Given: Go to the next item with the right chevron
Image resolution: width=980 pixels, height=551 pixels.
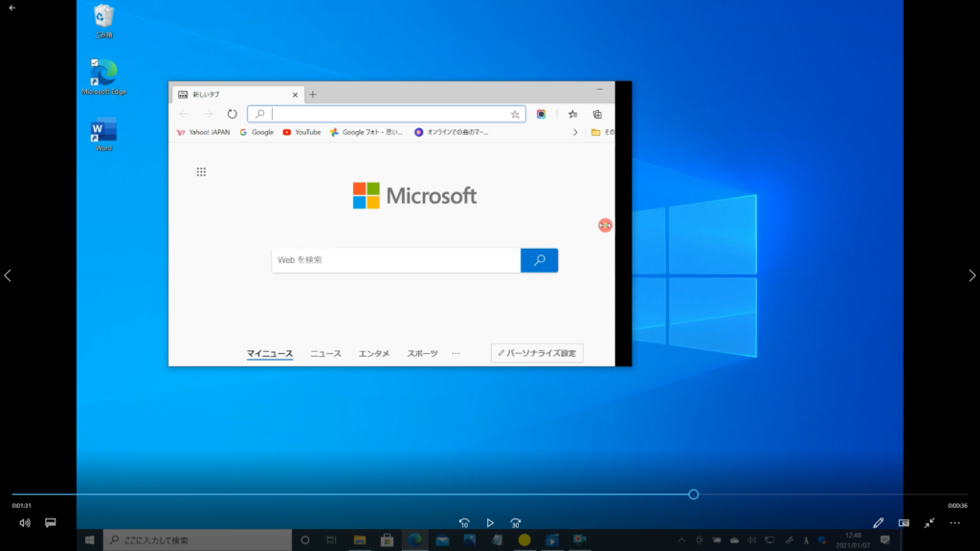Looking at the screenshot, I should (x=972, y=275).
